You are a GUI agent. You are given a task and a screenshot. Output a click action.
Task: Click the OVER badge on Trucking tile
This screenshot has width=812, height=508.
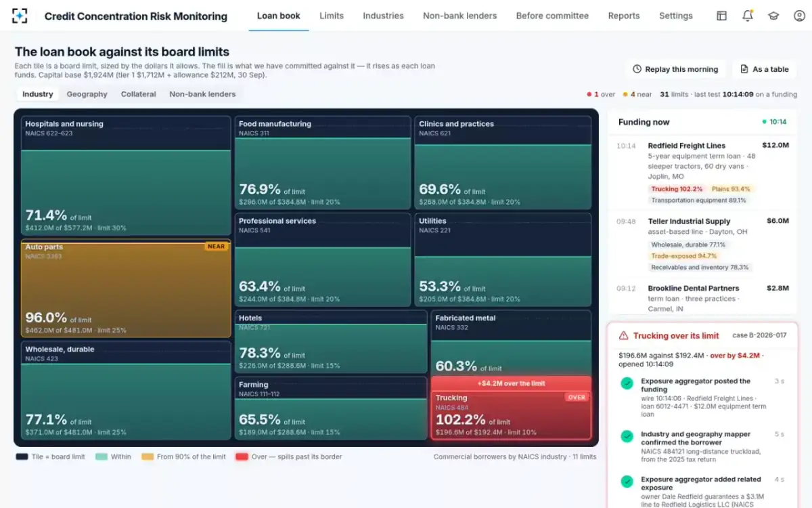click(577, 398)
